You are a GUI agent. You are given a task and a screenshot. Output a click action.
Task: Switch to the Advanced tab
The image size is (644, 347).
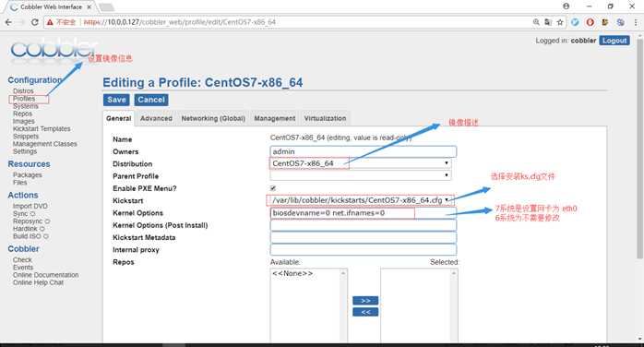pos(156,118)
